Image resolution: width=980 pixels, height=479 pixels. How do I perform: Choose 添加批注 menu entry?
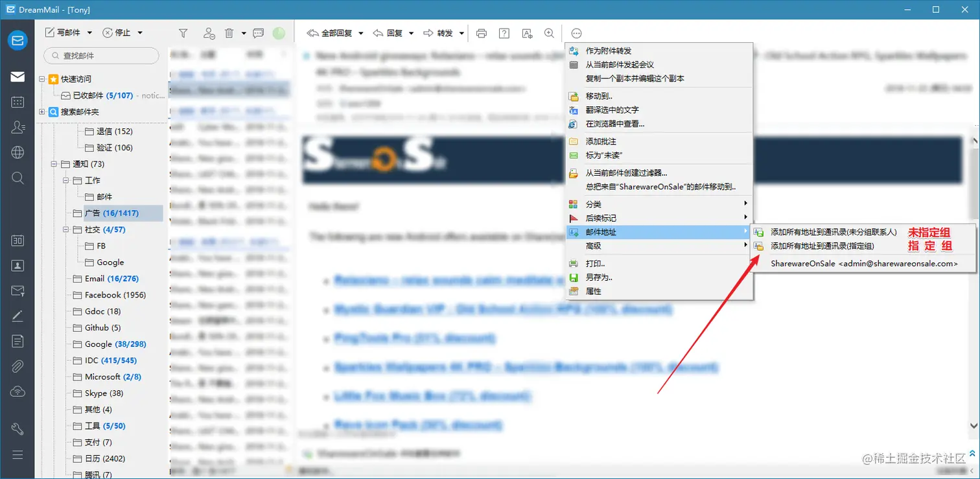pos(659,141)
